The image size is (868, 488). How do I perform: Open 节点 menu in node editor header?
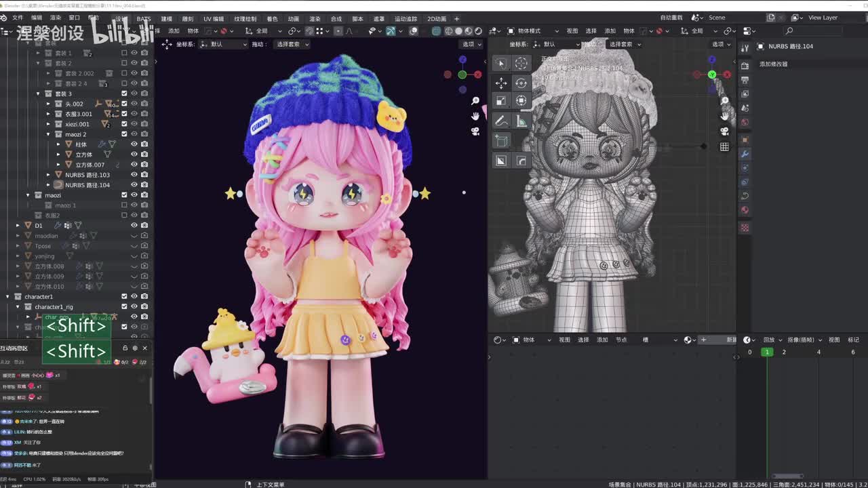pos(621,340)
